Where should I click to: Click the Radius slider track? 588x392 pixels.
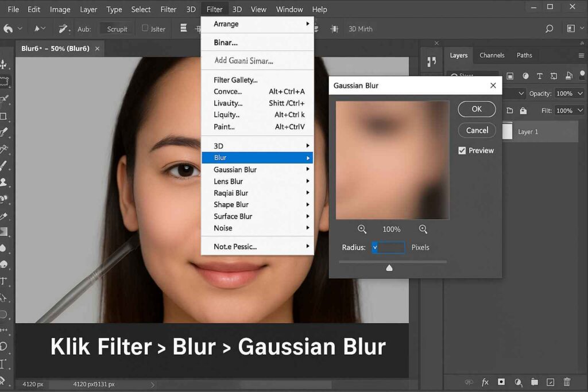[x=393, y=262]
